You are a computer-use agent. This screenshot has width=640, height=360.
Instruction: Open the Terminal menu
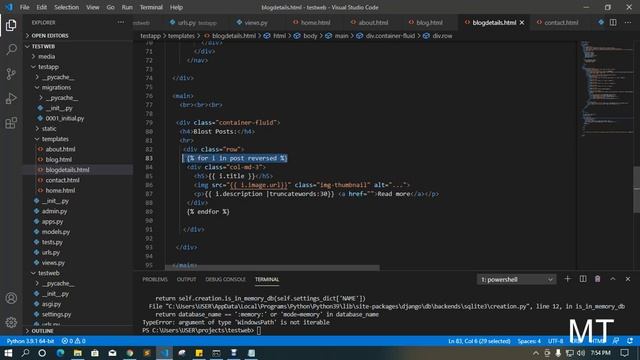151,7
